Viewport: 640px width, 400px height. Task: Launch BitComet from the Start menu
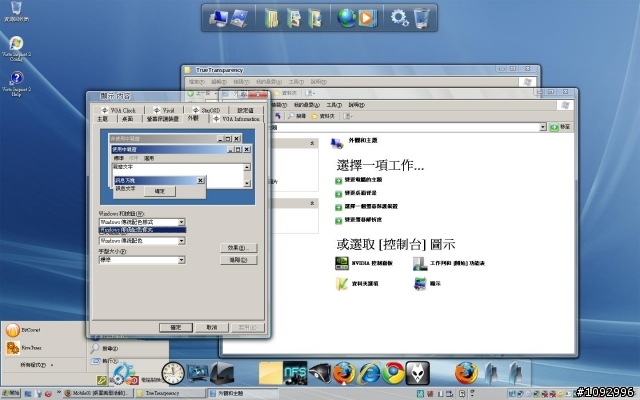(24, 330)
